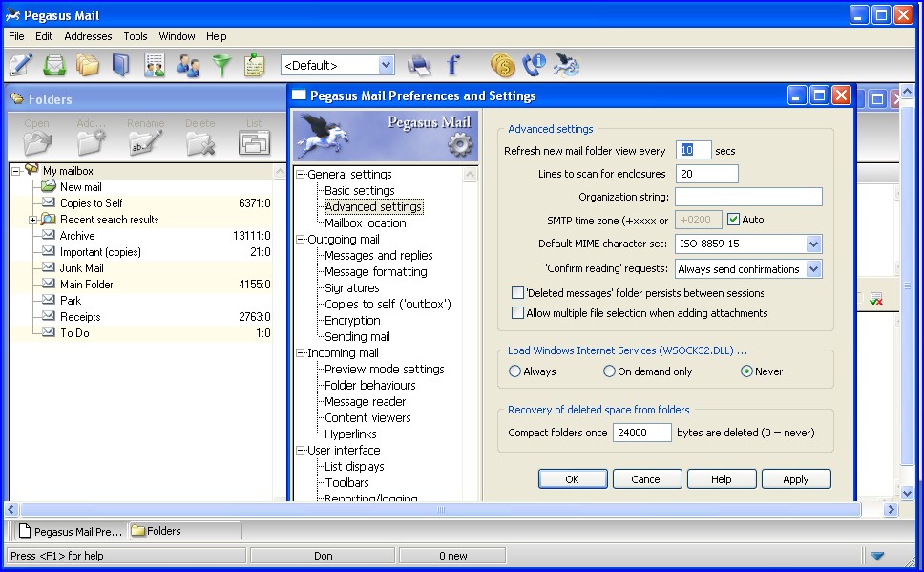Click the printer icon in toolbar
The image size is (924, 572).
click(419, 65)
